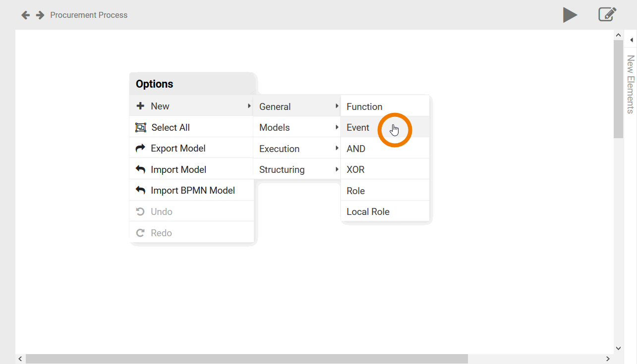Click Import Model option
The width and height of the screenshot is (637, 364).
178,169
